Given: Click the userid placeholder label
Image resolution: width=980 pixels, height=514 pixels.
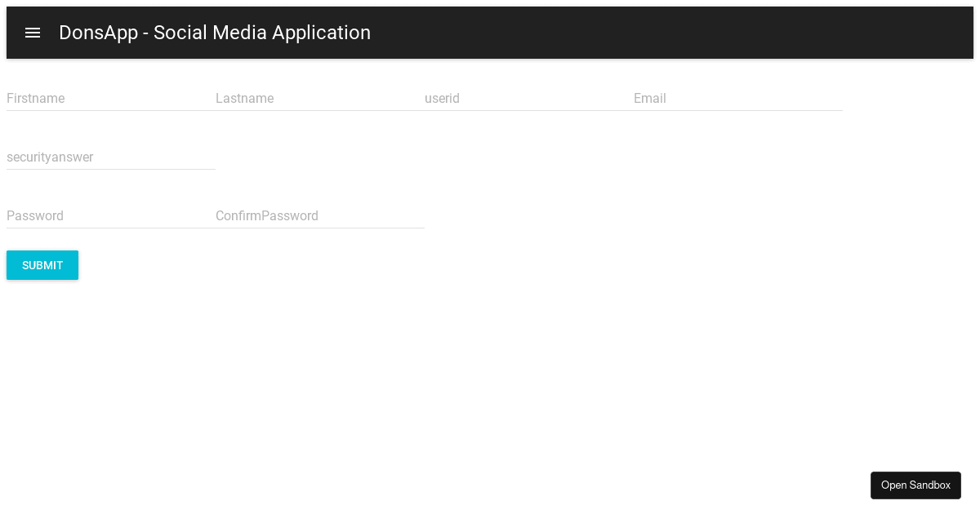Looking at the screenshot, I should pos(442,99).
